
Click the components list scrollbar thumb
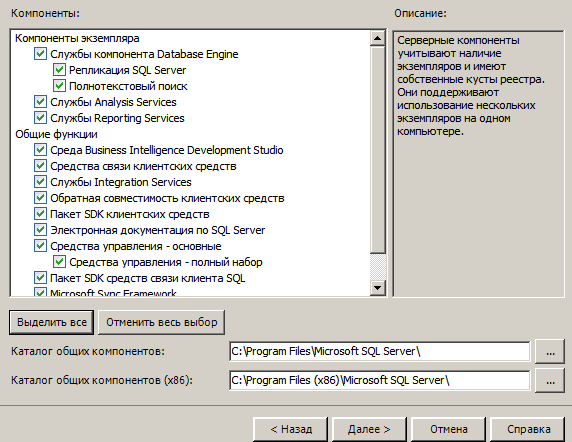click(x=378, y=149)
